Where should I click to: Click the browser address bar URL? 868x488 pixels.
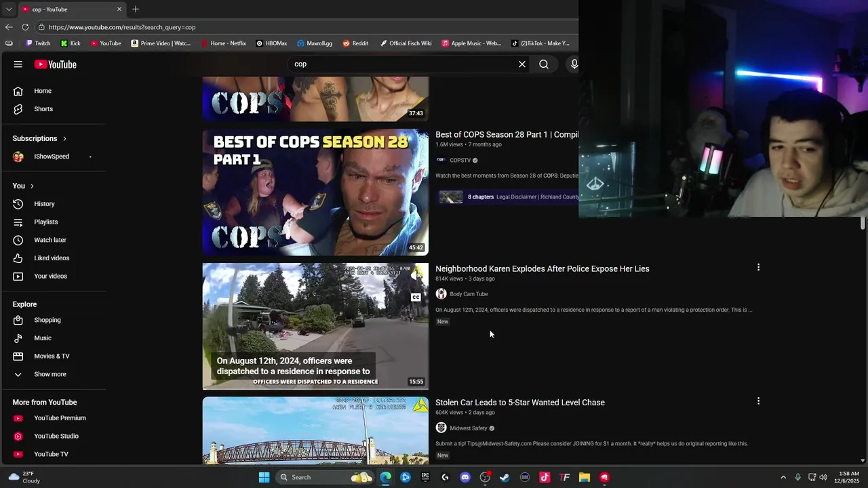click(122, 27)
